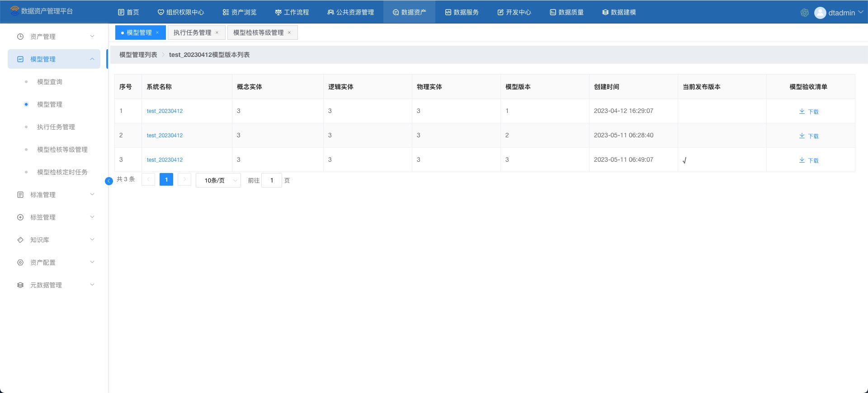This screenshot has width=868, height=393.
Task: Click the green swirl icon near avatar
Action: point(805,13)
